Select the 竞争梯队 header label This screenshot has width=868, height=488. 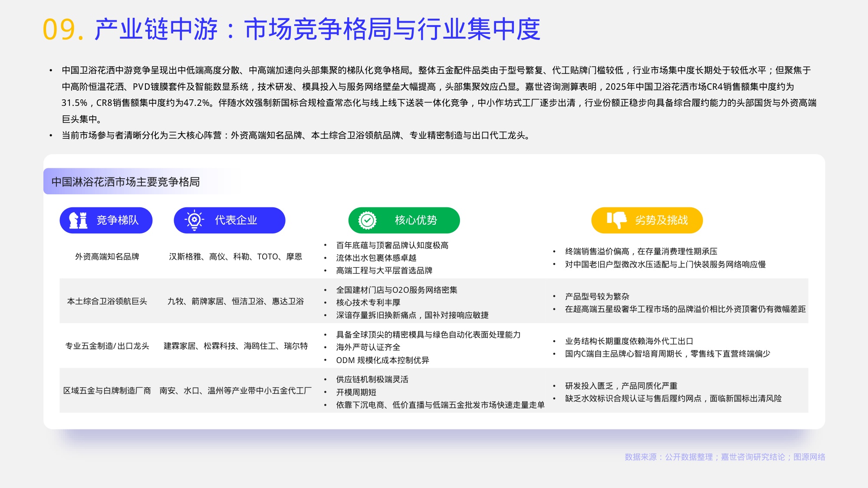(x=117, y=220)
